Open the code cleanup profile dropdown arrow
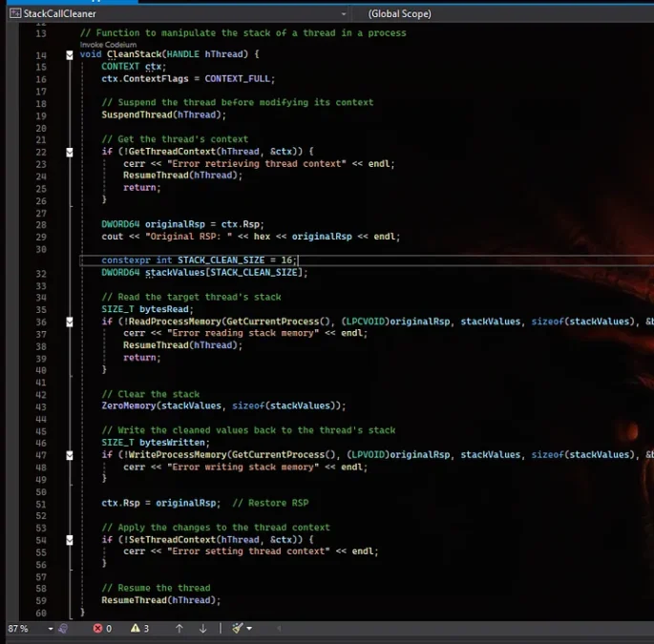 tap(249, 628)
